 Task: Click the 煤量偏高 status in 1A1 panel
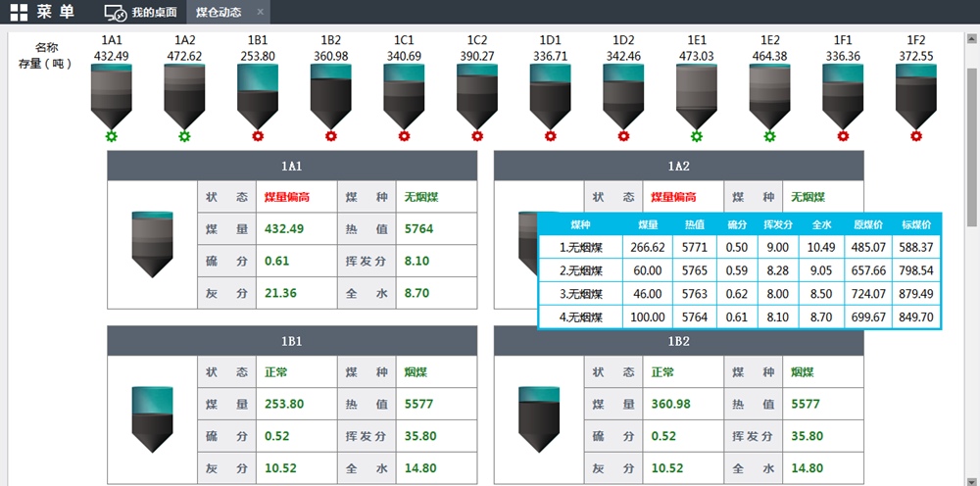[x=287, y=197]
